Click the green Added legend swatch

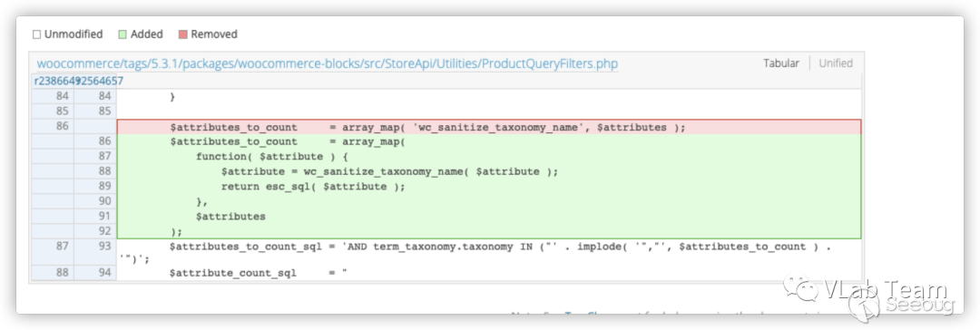click(x=122, y=34)
